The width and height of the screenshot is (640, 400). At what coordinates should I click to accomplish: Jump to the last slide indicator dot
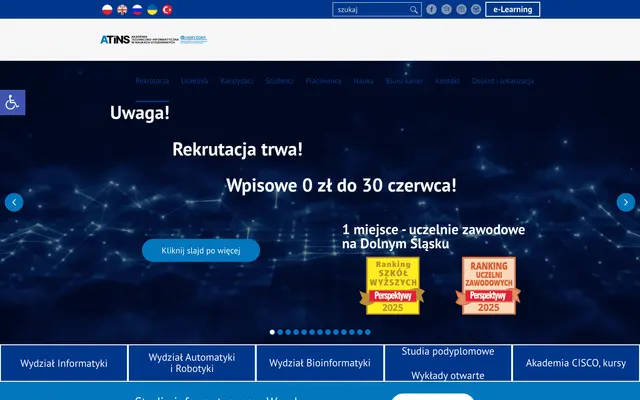click(368, 332)
